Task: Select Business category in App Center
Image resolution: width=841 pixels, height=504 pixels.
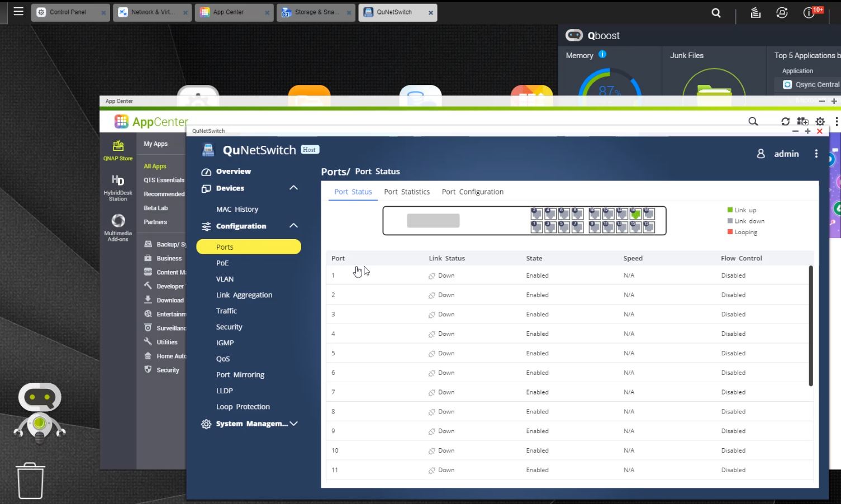Action: (163, 258)
